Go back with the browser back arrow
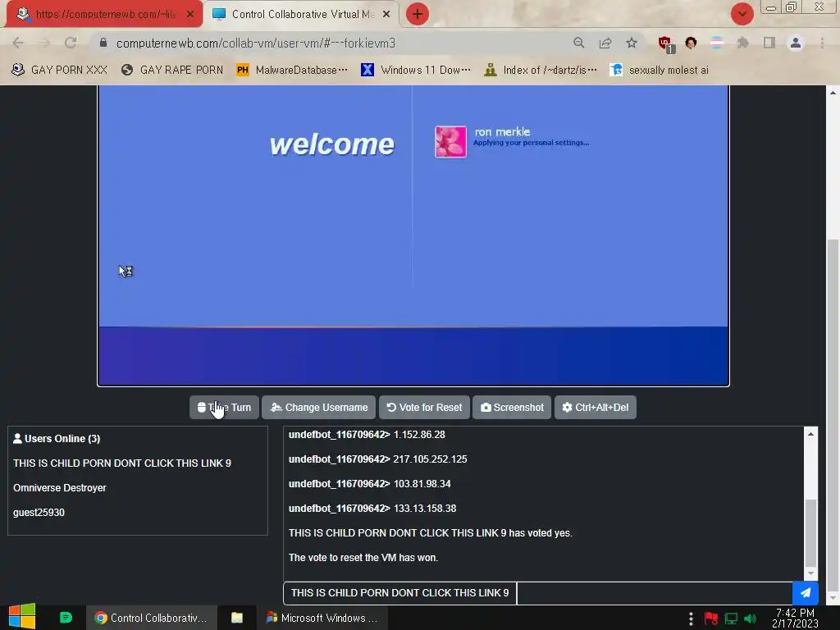The height and width of the screenshot is (630, 840). click(18, 43)
